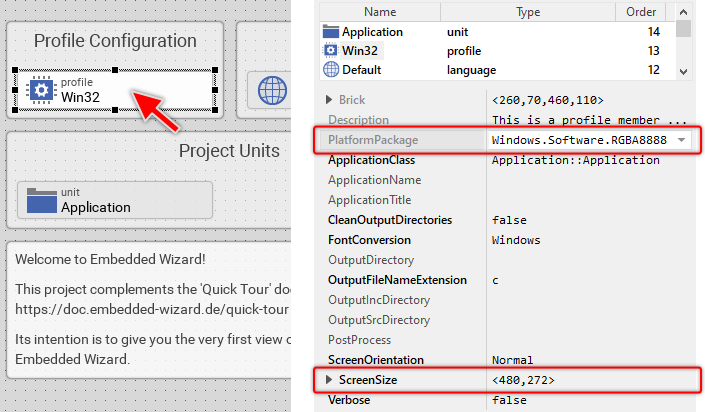Image resolution: width=705 pixels, height=412 pixels.
Task: Select the CleanOutputDirectories false value
Action: 511,220
